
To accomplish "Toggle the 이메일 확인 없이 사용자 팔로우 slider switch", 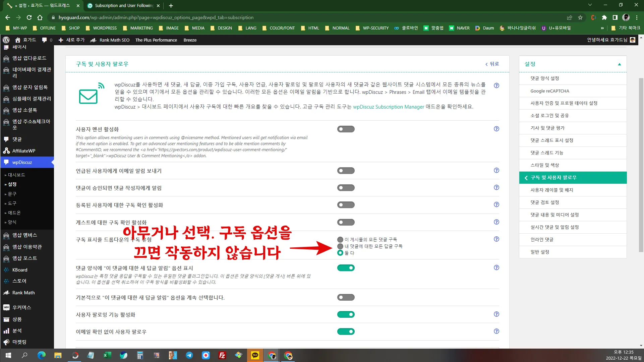I will click(x=346, y=332).
